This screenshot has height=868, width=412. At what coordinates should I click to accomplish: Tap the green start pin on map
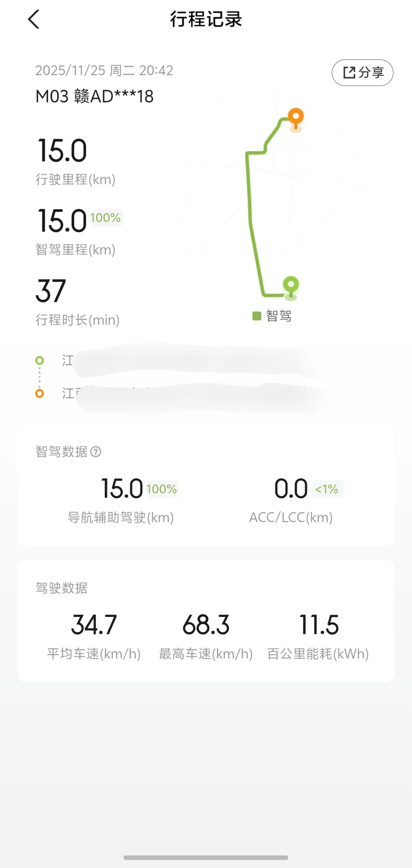pyautogui.click(x=291, y=286)
